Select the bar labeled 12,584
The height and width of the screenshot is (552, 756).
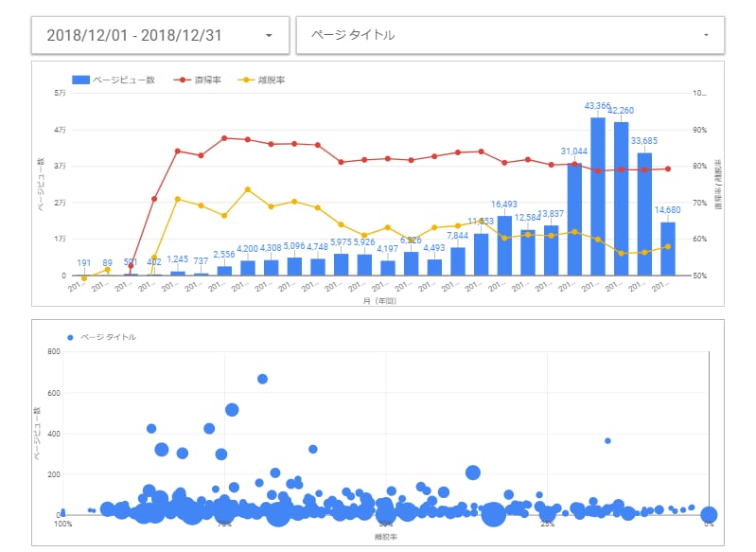click(528, 253)
